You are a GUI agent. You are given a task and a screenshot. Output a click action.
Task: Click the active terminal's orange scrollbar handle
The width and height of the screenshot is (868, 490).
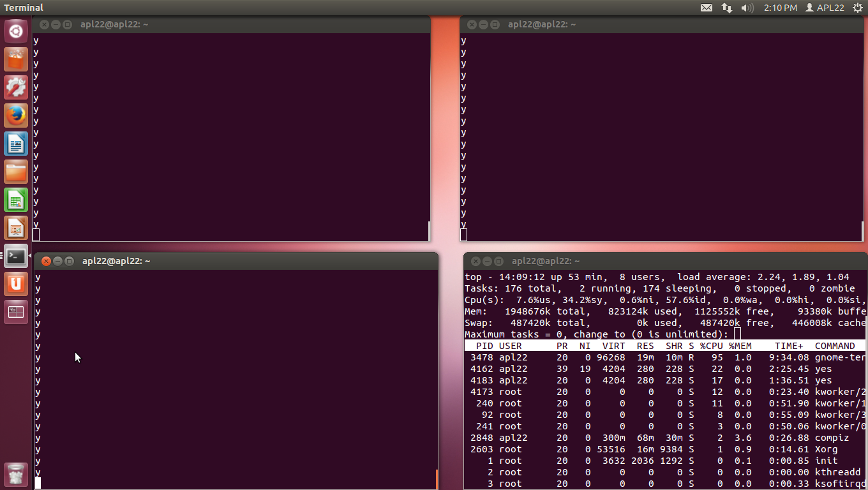pyautogui.click(x=437, y=479)
